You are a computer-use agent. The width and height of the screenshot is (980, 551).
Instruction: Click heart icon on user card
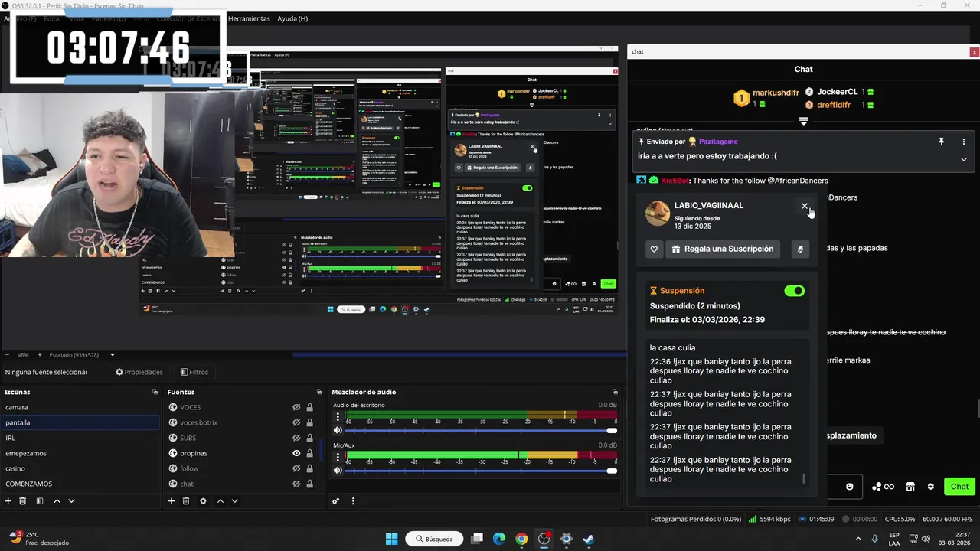click(x=654, y=249)
